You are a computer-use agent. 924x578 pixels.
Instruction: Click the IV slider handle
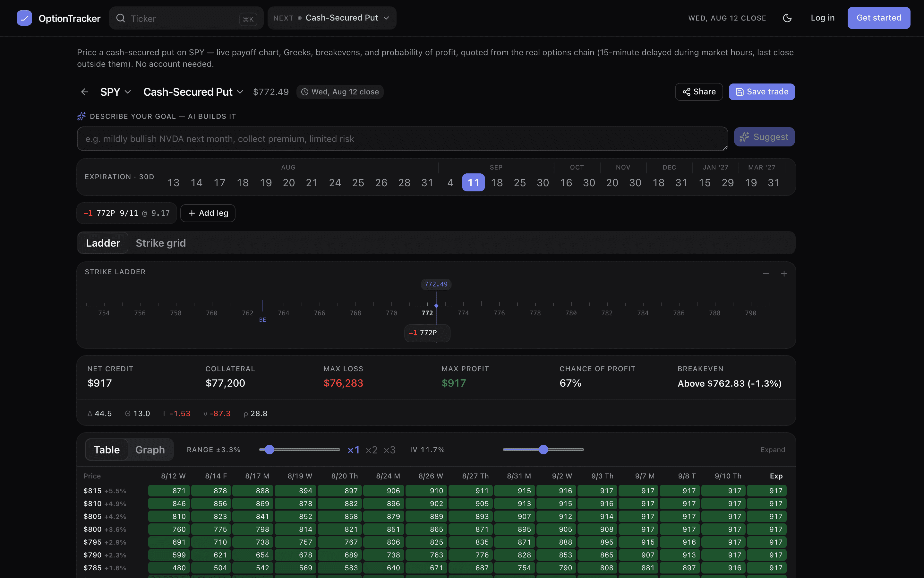pos(543,450)
